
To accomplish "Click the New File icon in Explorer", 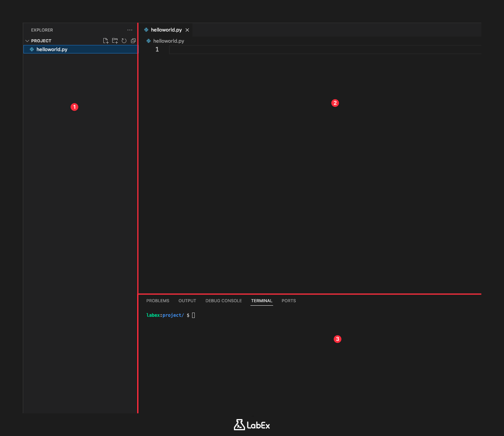I will click(x=106, y=40).
